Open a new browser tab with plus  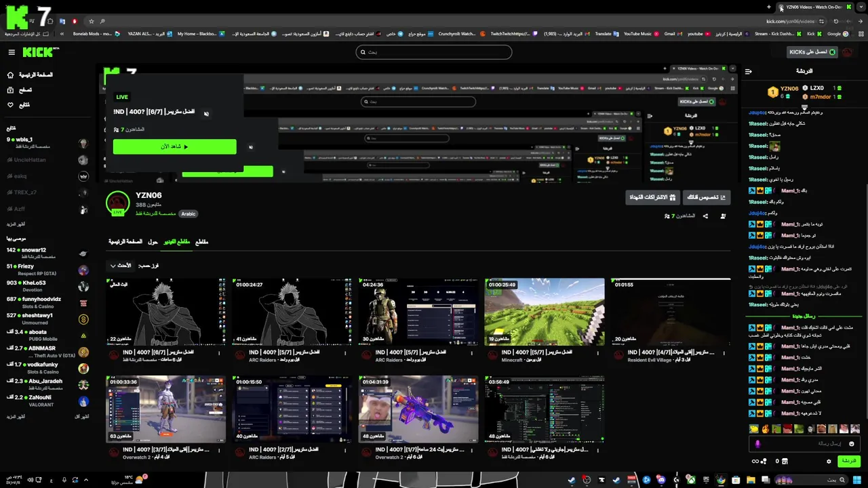(x=769, y=7)
